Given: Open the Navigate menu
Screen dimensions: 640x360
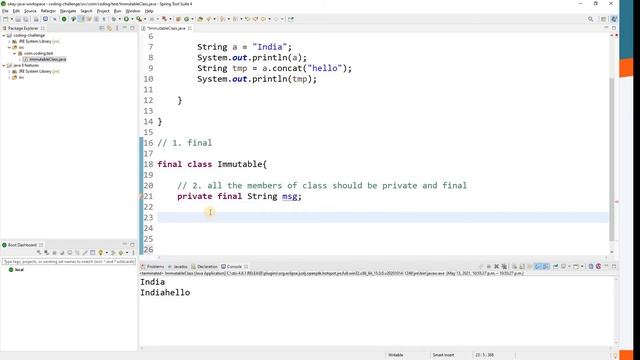Looking at the screenshot, I should [x=68, y=11].
